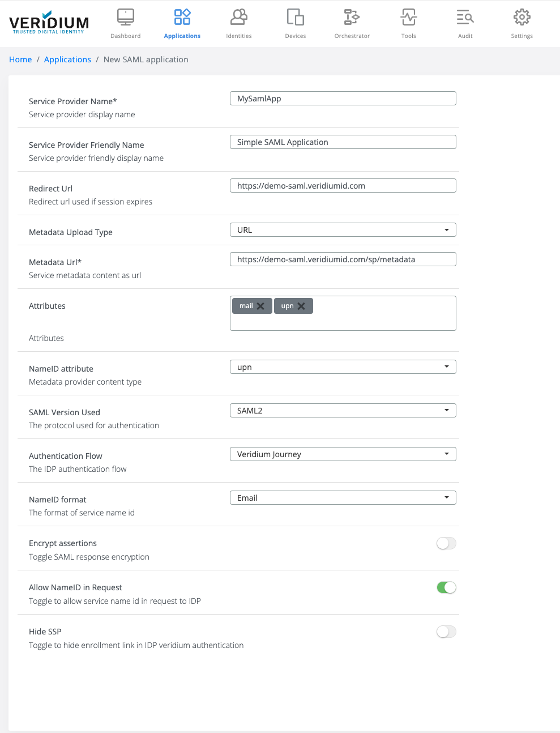Expand the Metadata Upload Type dropdown

343,230
